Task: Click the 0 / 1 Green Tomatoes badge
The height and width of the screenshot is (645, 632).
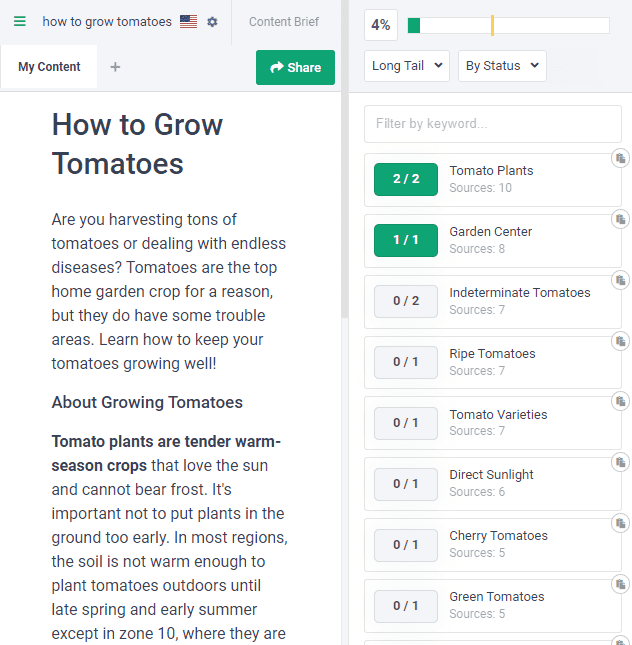Action: pyautogui.click(x=406, y=606)
